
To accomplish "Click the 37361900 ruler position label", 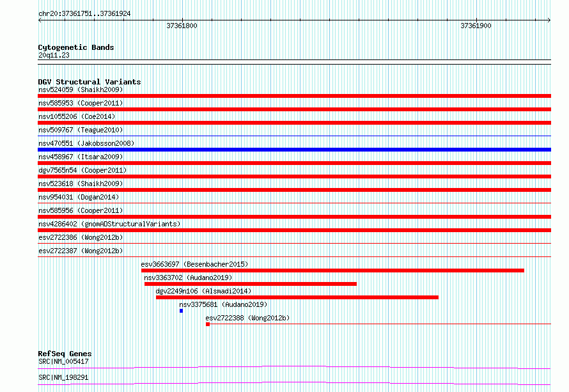I will point(476,26).
